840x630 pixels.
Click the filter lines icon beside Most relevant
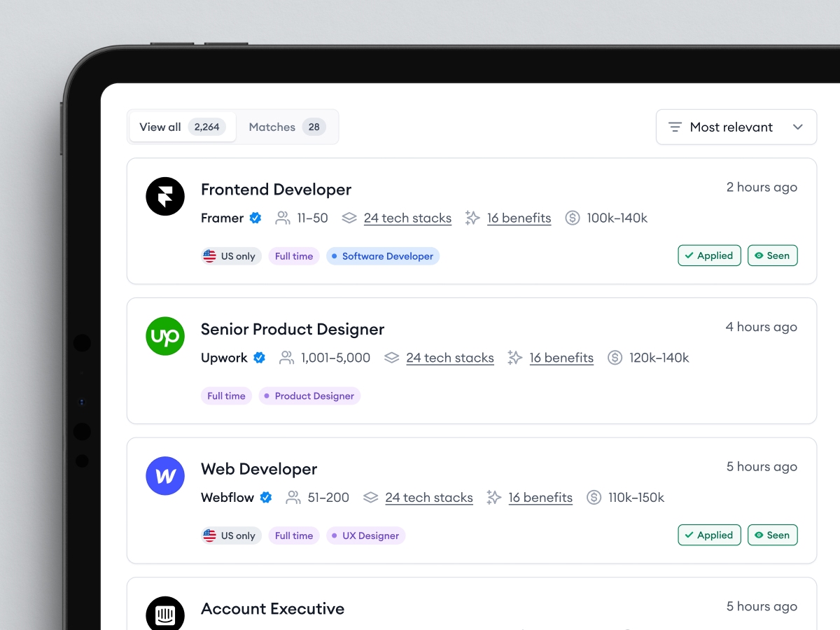click(675, 127)
